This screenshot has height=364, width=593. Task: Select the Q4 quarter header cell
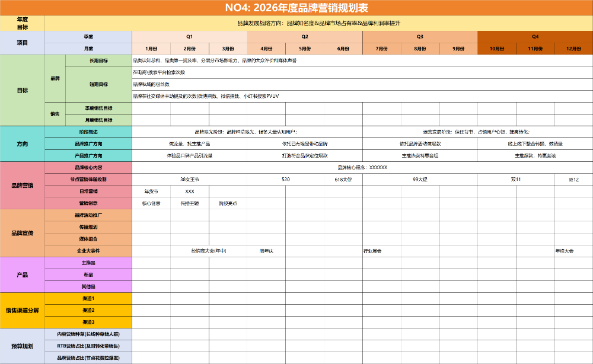[535, 37]
